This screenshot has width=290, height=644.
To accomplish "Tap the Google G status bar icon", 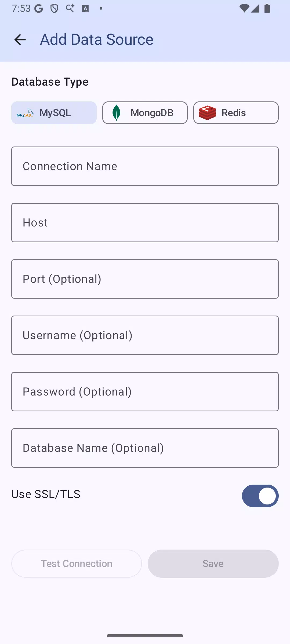I will pyautogui.click(x=39, y=9).
